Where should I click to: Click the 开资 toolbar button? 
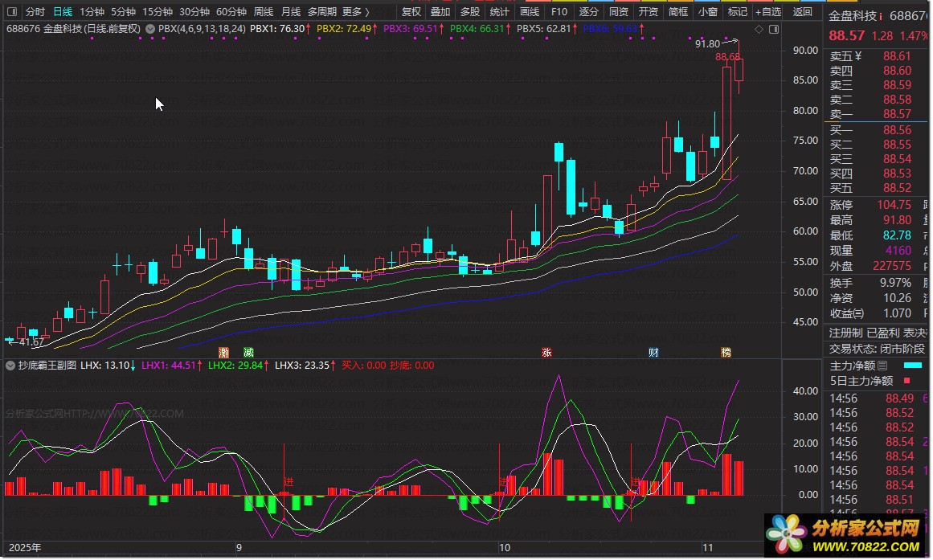[x=648, y=12]
